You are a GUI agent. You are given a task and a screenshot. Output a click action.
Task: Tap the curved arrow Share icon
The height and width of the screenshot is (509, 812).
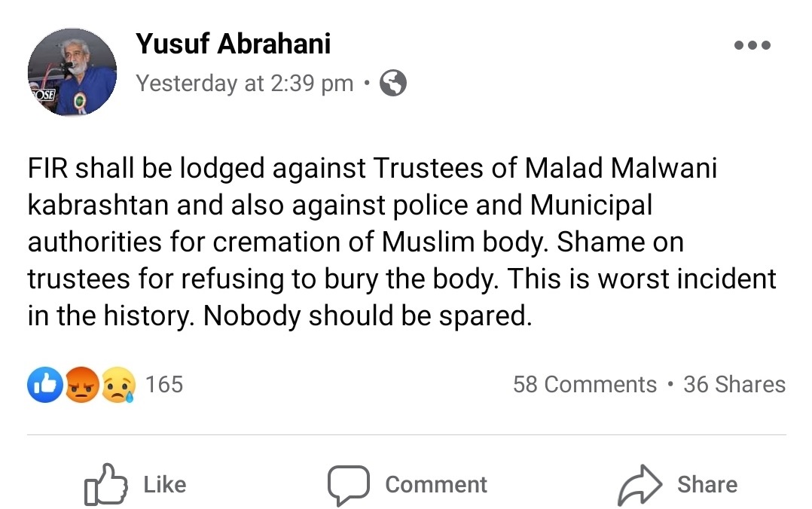(640, 484)
